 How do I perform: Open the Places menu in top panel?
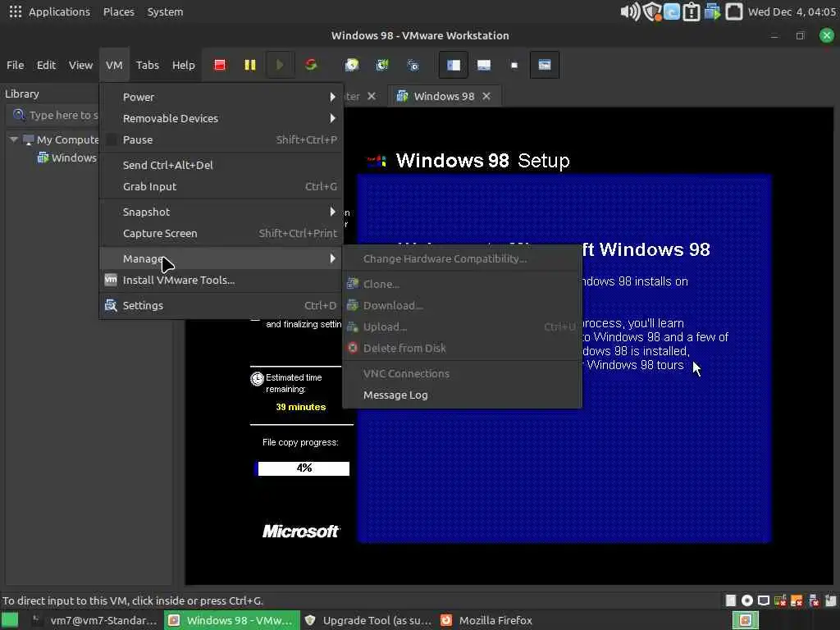point(118,11)
